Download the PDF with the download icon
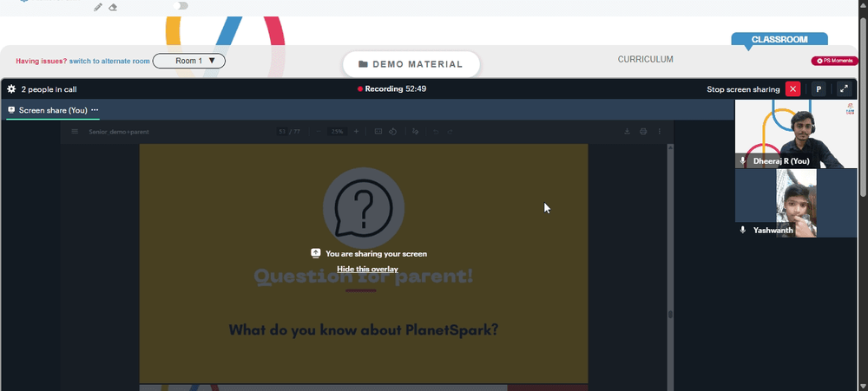Image resolution: width=868 pixels, height=391 pixels. click(628, 132)
